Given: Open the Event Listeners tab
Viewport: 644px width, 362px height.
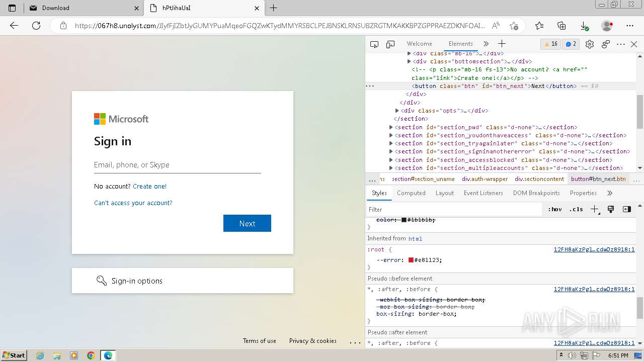Looking at the screenshot, I should tap(484, 193).
